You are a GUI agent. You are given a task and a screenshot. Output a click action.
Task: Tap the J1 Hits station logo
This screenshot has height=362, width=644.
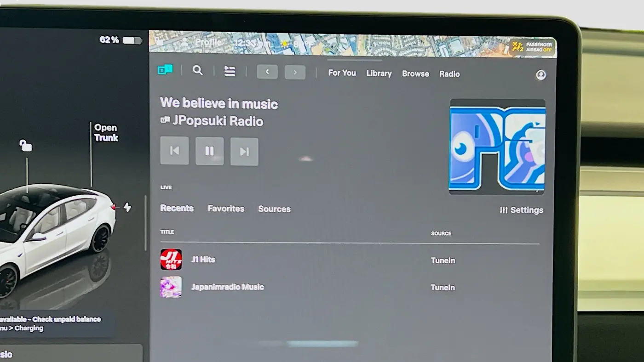click(171, 259)
